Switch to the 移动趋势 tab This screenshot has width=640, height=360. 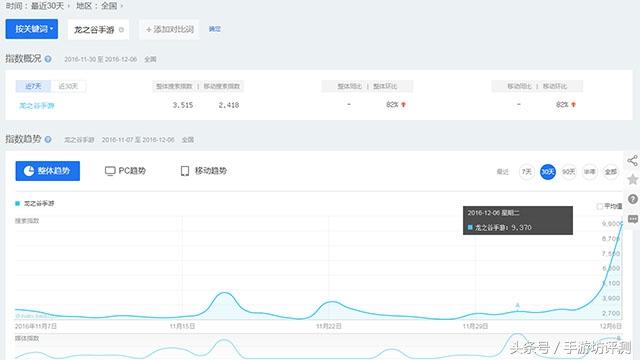pyautogui.click(x=203, y=171)
